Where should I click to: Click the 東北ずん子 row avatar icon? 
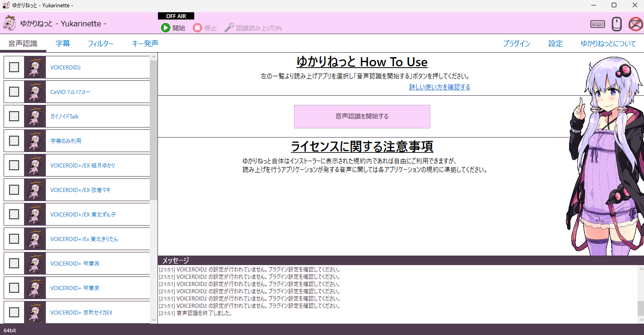tap(35, 214)
